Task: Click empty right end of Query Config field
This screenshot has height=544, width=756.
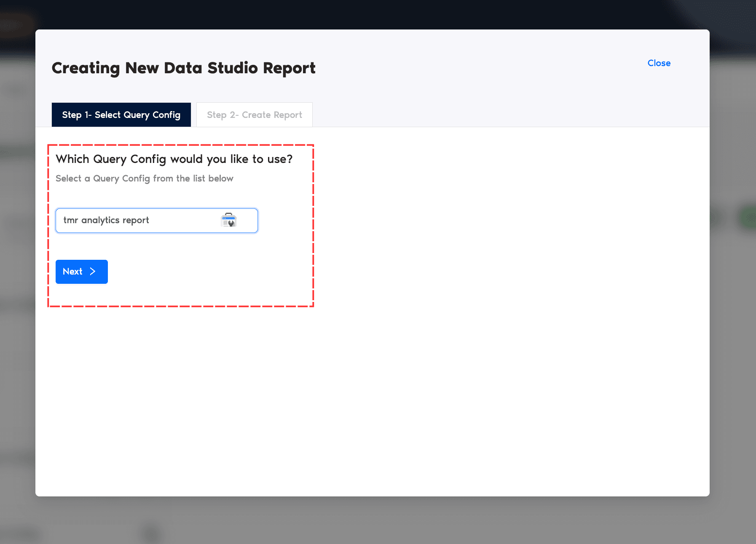Action: click(x=249, y=220)
